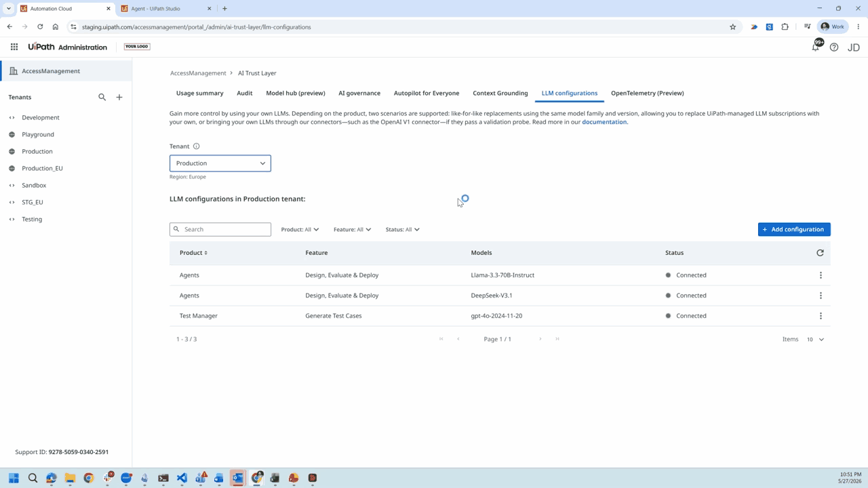Screen dimensions: 868x488
Task: Open the notifications bell
Action: pos(816,47)
